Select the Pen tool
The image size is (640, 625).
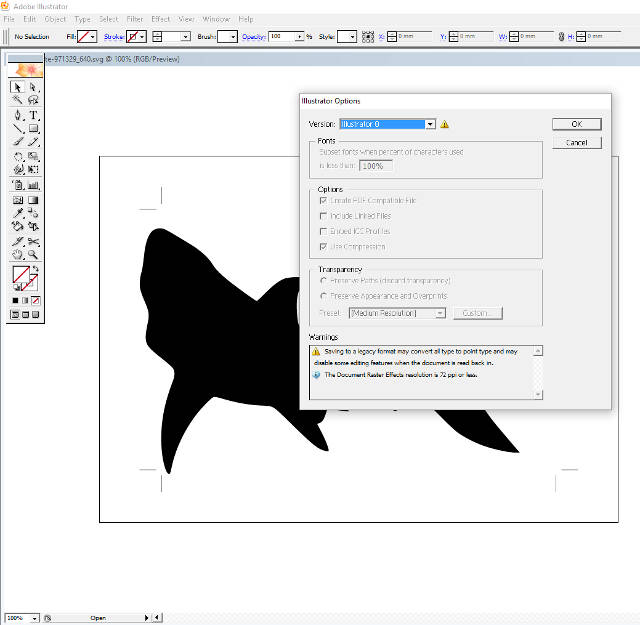point(17,115)
